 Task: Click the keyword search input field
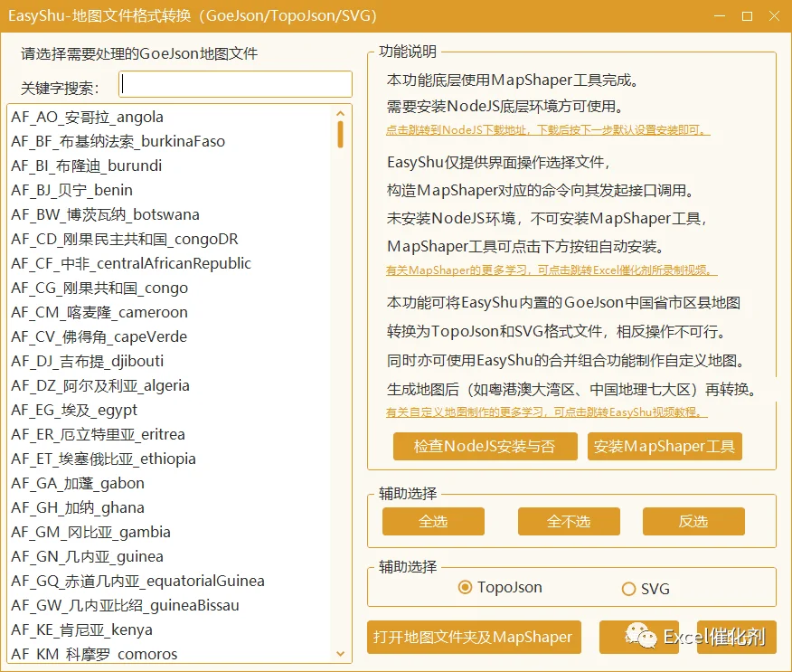[235, 84]
